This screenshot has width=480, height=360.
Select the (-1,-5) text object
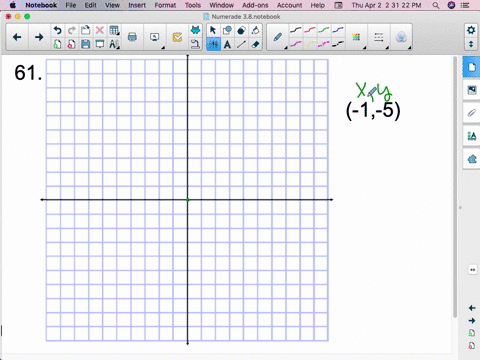point(373,110)
